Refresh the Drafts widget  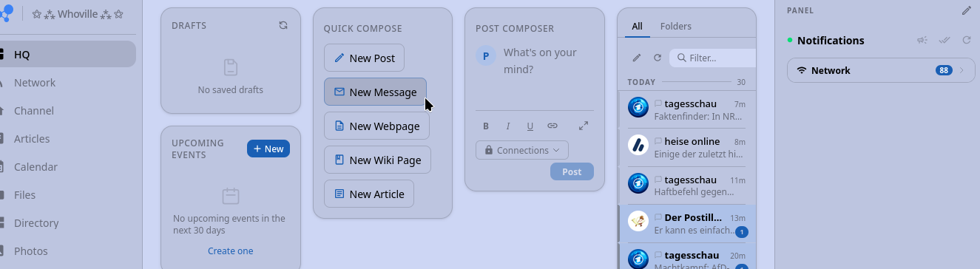coord(283,25)
